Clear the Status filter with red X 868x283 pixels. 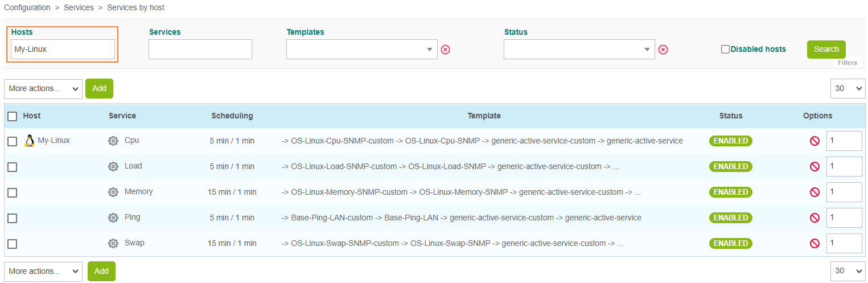(x=663, y=50)
